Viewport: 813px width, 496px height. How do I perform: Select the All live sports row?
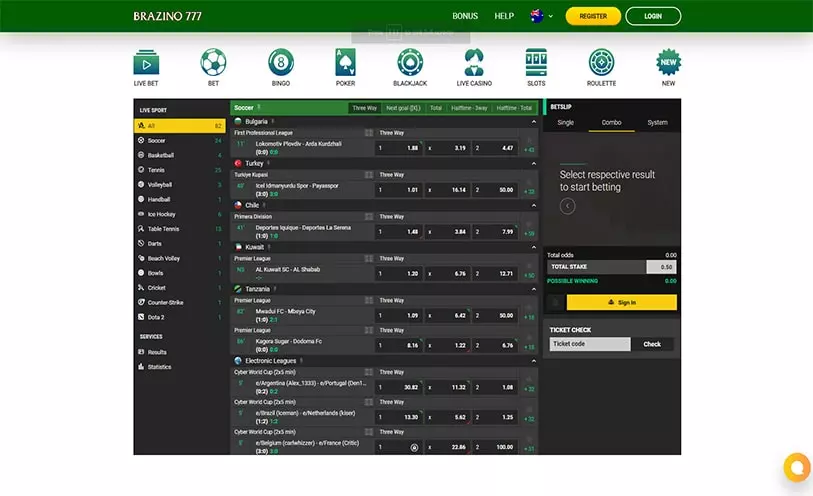click(x=179, y=125)
